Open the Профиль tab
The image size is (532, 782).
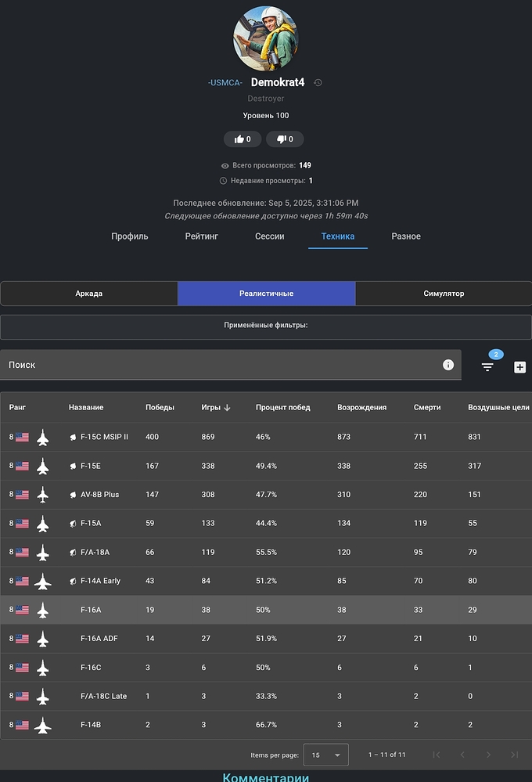coord(130,236)
